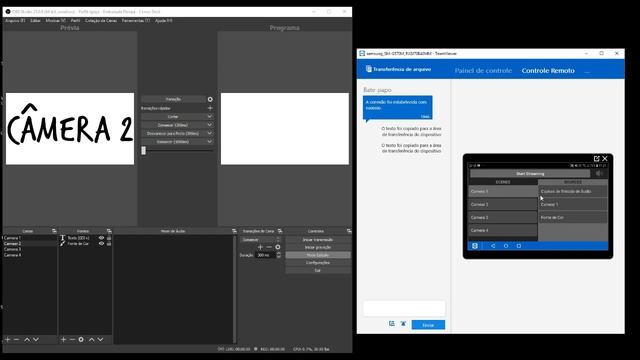Toggle lock on Texto source
640x360 pixels.
tap(109, 238)
